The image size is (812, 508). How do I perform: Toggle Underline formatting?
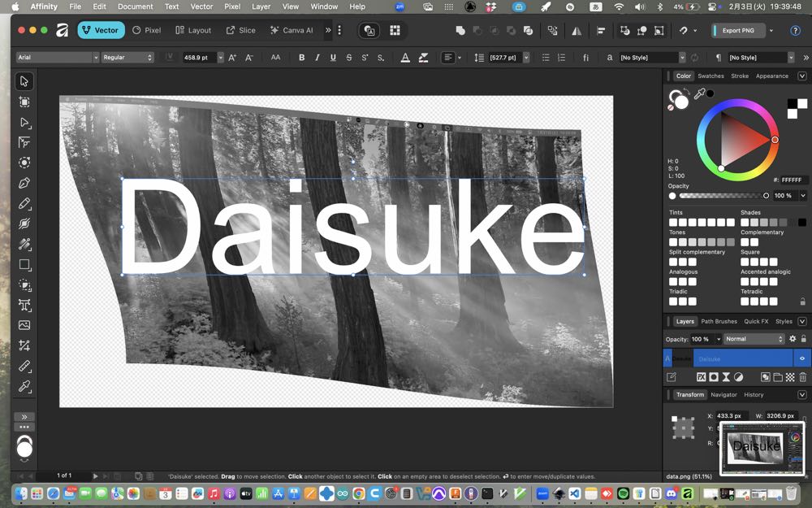333,58
